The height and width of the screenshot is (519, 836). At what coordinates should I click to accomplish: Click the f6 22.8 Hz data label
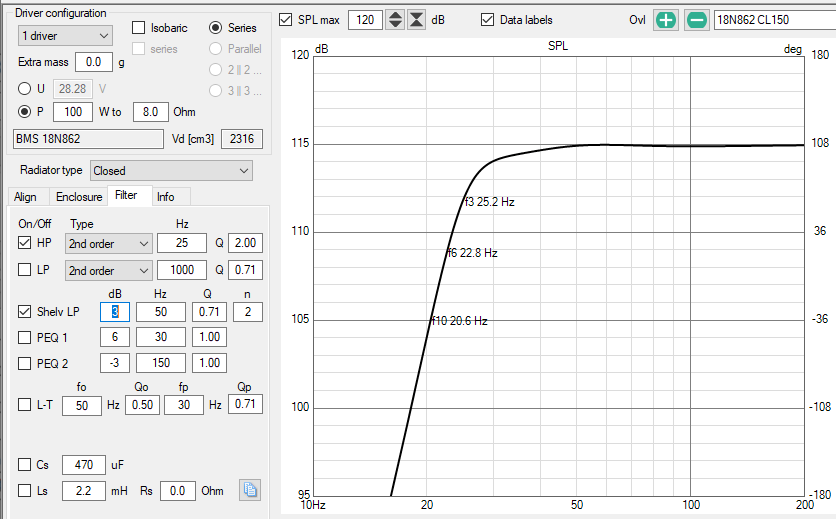[x=472, y=253]
